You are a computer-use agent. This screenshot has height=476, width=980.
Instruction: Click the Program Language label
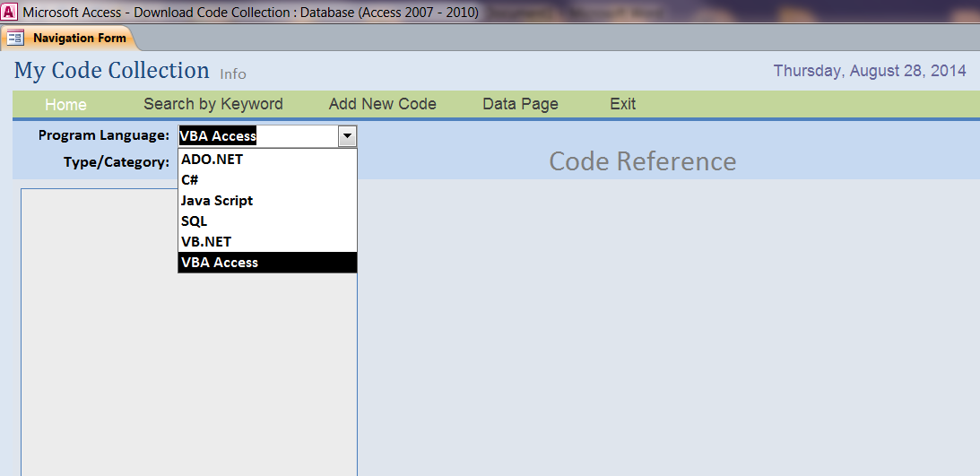(104, 135)
